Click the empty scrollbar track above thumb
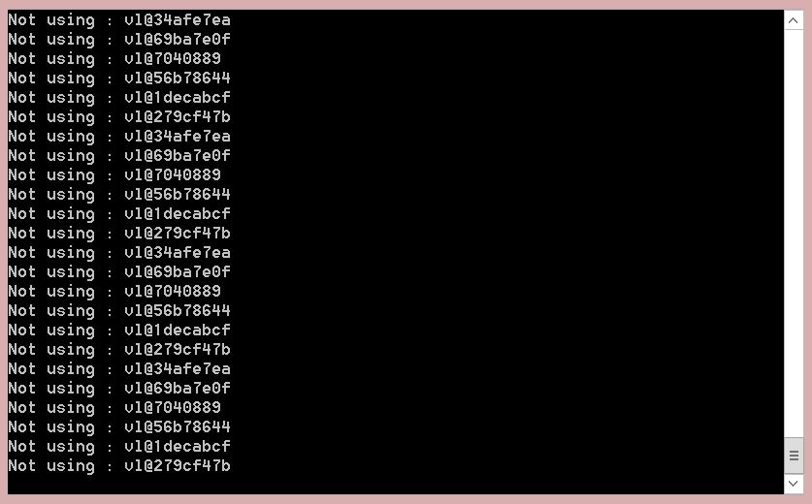 pyautogui.click(x=794, y=233)
